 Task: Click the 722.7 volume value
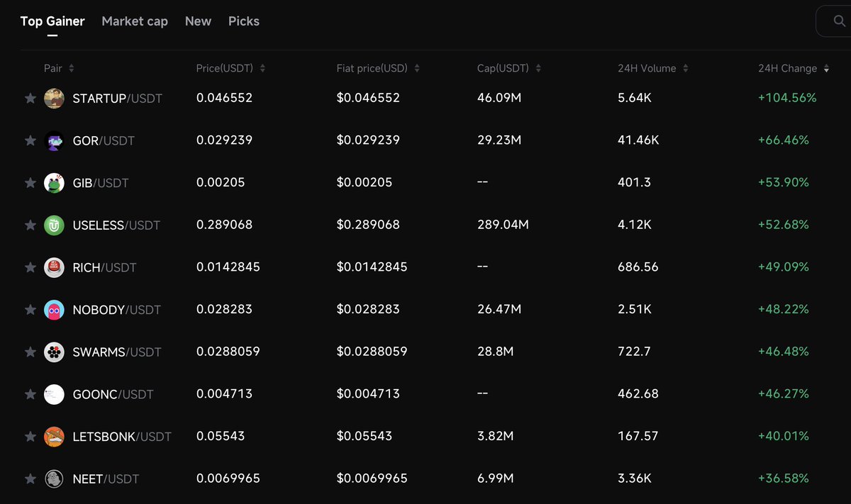(633, 352)
